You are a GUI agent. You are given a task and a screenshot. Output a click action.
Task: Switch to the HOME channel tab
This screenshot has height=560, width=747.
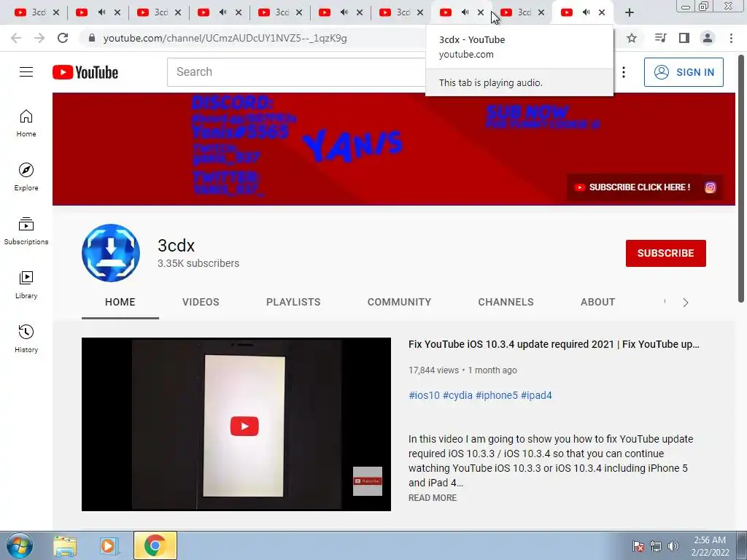tap(120, 302)
